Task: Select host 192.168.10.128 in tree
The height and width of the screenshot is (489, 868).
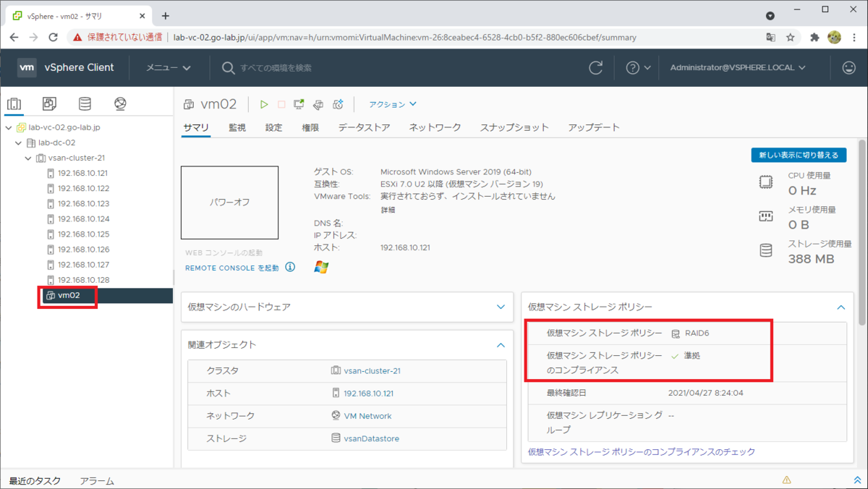Action: [x=83, y=280]
